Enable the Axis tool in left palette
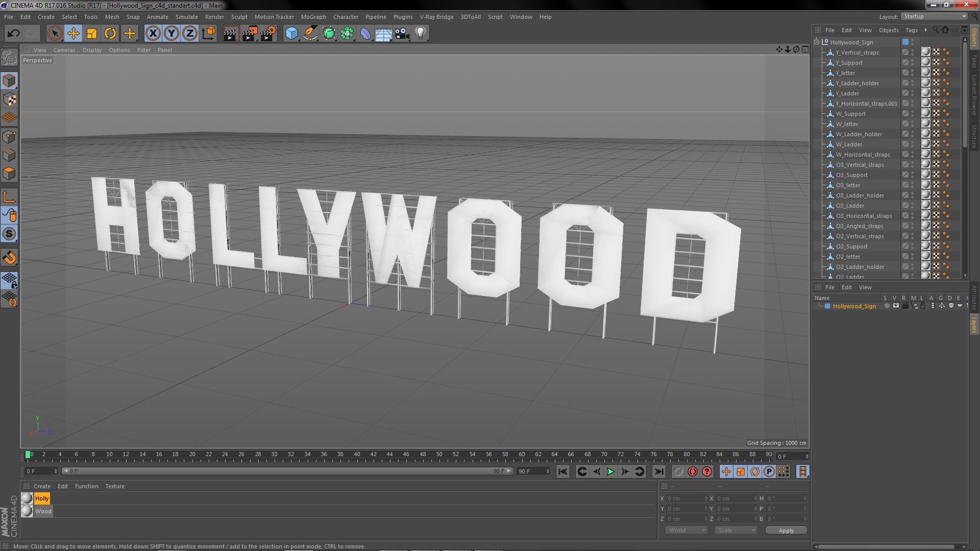This screenshot has height=551, width=980. (x=9, y=197)
